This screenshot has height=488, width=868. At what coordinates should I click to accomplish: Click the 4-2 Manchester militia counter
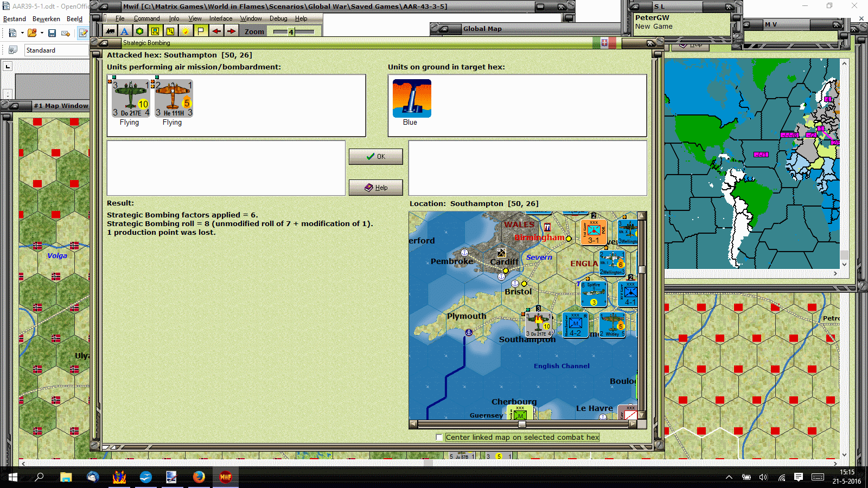pos(575,324)
